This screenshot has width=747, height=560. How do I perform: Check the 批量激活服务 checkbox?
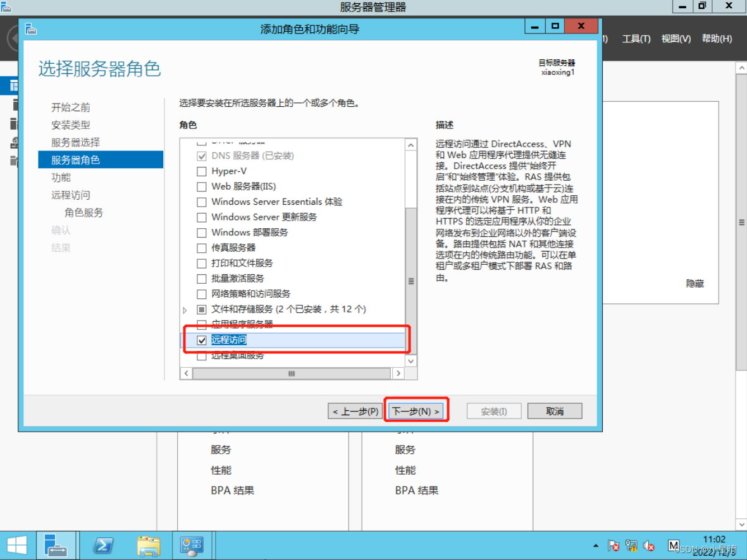click(x=202, y=279)
